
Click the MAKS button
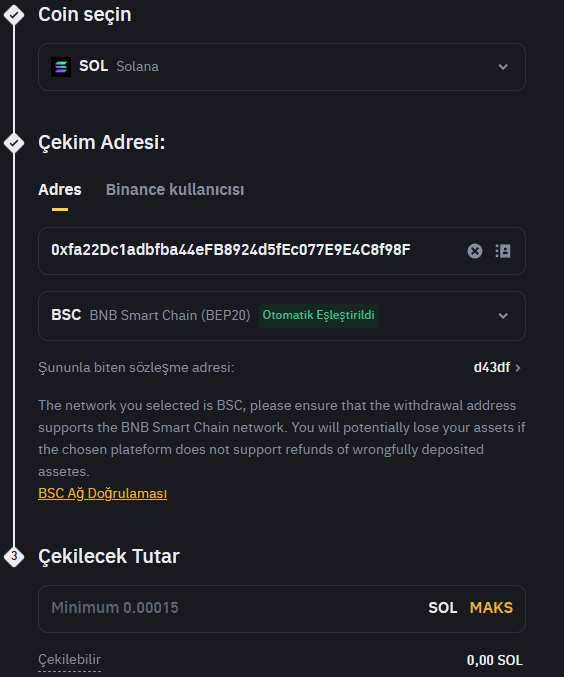tap(491, 607)
